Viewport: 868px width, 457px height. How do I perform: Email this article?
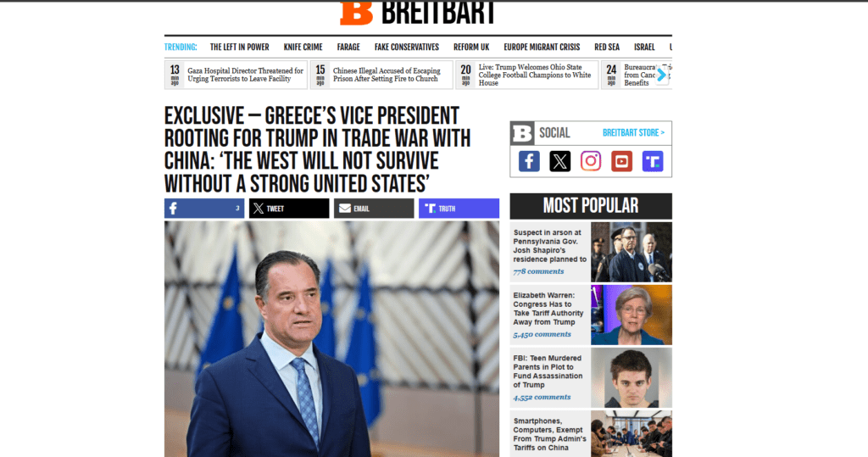[374, 209]
